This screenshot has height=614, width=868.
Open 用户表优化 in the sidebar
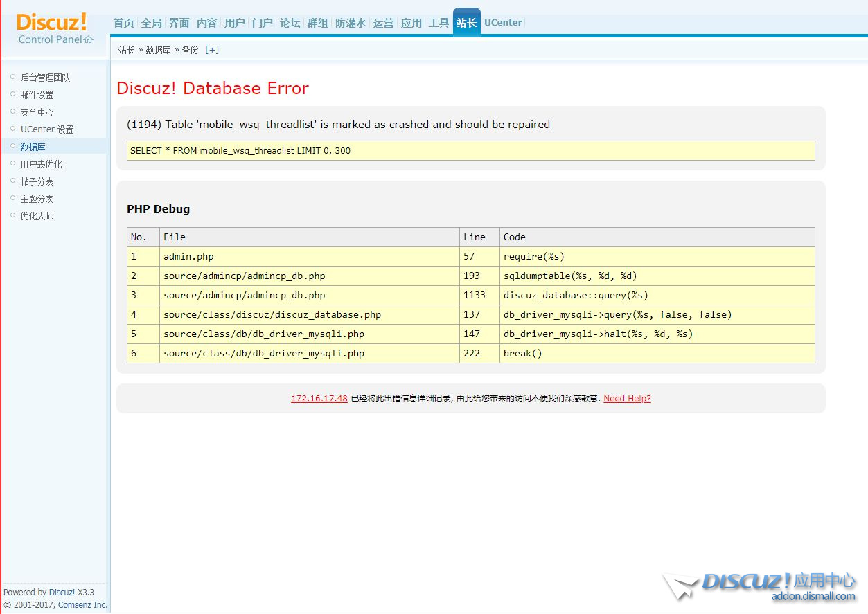pos(41,164)
